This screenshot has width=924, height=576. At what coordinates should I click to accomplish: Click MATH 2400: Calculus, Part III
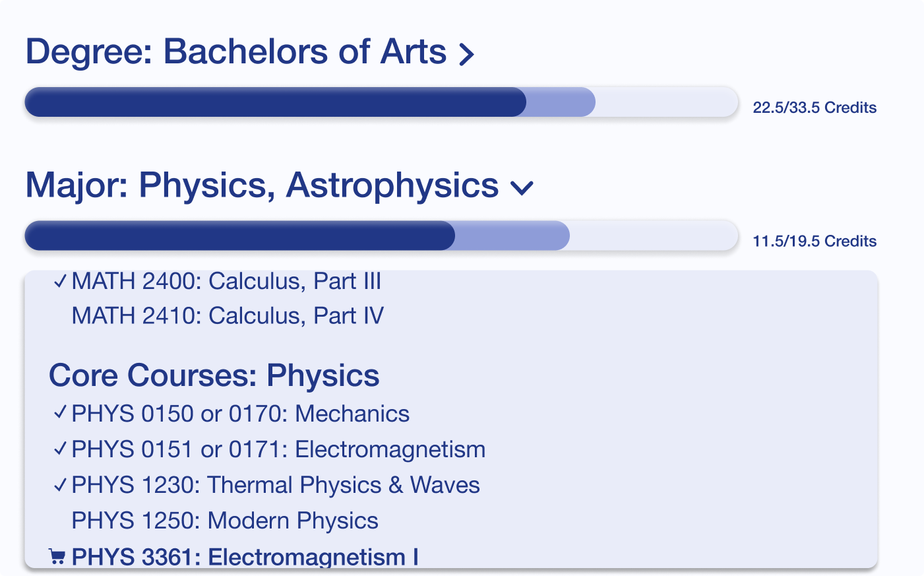tap(226, 282)
